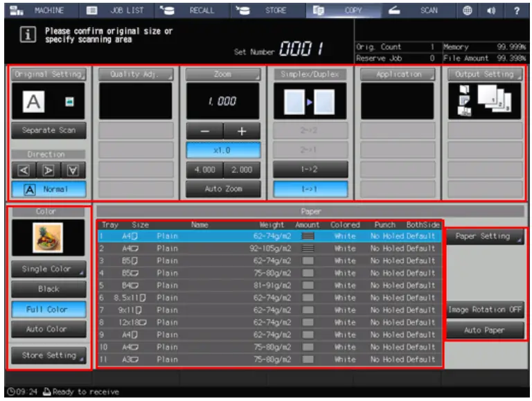Screen dimensions: 532x401
Task: Click the tray 1 paper amount indicator
Action: pos(308,236)
